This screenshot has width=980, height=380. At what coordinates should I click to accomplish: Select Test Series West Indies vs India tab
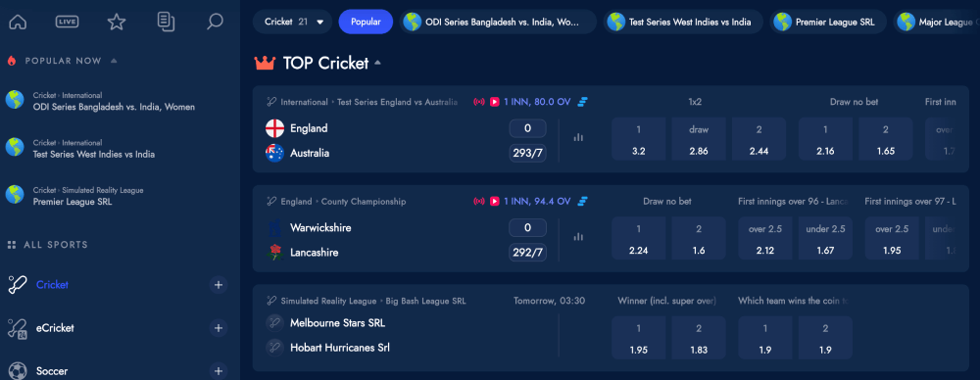click(x=682, y=22)
